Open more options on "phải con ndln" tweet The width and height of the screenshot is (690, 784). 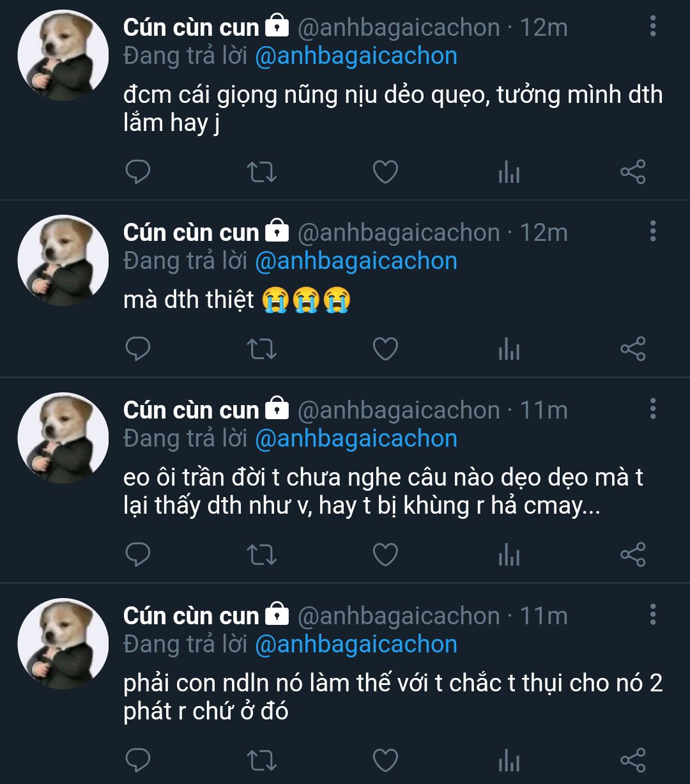coord(652,615)
